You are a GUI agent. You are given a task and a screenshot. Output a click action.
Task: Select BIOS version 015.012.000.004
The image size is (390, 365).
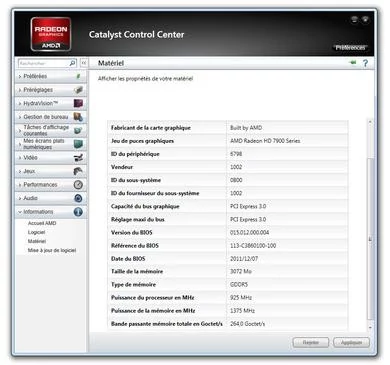(249, 232)
